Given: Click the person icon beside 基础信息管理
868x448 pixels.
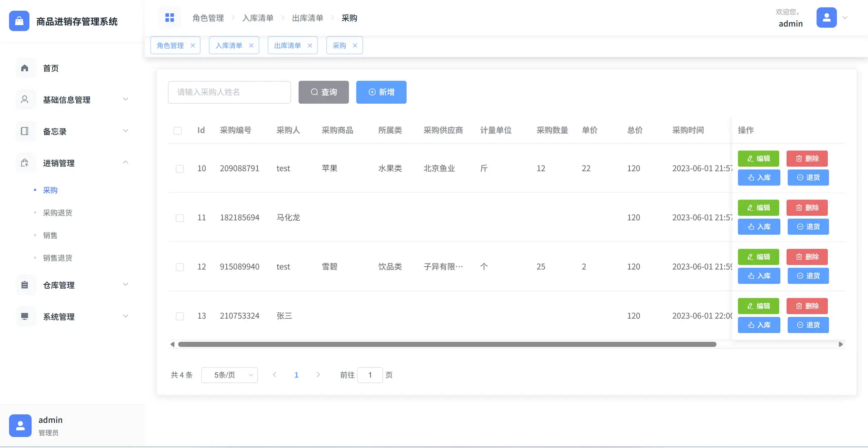Looking at the screenshot, I should [25, 100].
